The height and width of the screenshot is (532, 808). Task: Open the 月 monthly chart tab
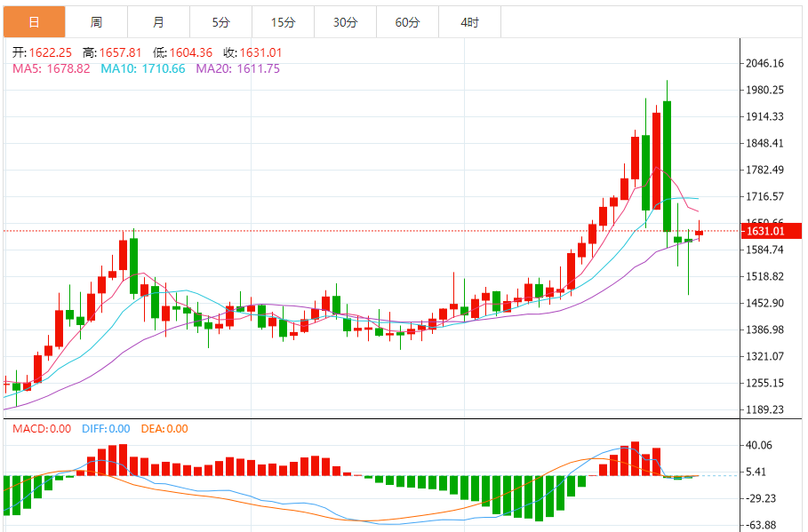click(x=158, y=21)
